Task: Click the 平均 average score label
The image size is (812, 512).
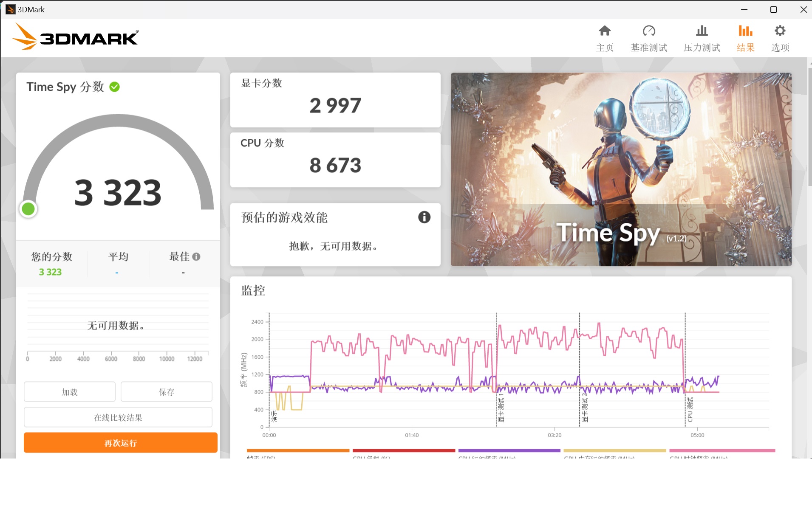Action: (x=118, y=256)
